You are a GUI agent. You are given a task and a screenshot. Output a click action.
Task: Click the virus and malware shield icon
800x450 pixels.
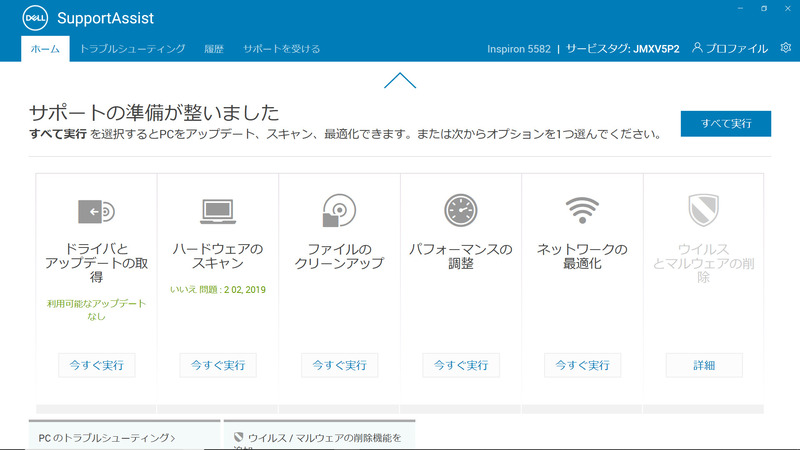pos(704,210)
